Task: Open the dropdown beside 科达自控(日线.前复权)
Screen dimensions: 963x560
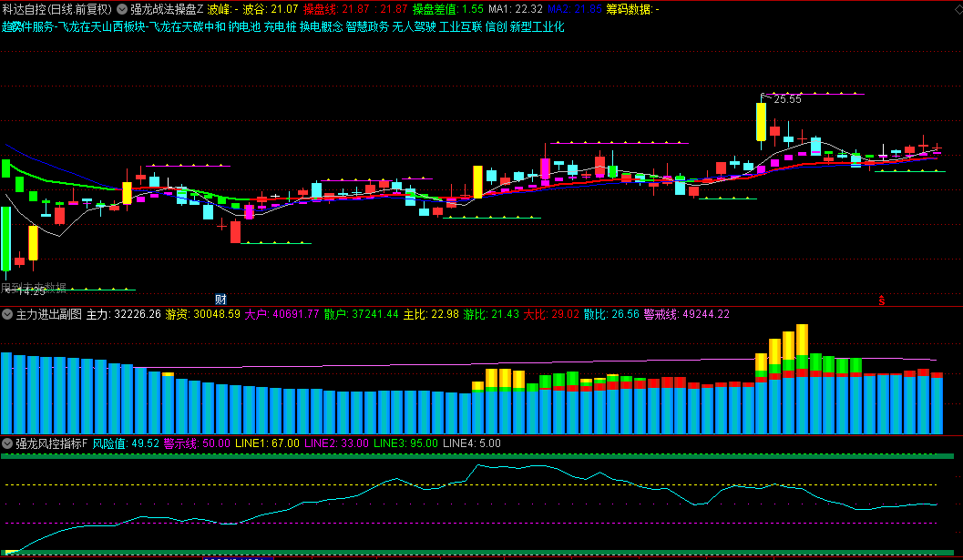Action: pos(122,9)
